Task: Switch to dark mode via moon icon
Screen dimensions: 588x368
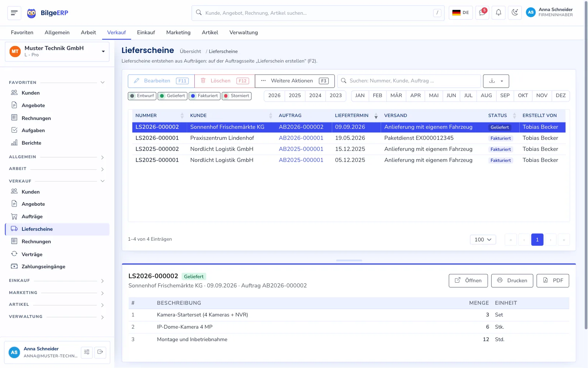Action: click(515, 13)
